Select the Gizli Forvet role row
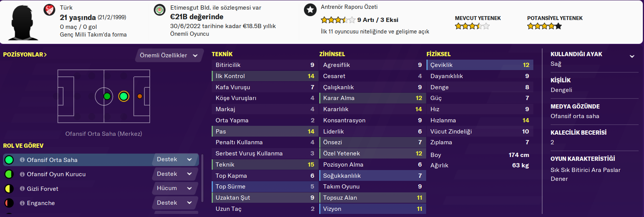Screen dimensions: 644x217 (x=77, y=189)
